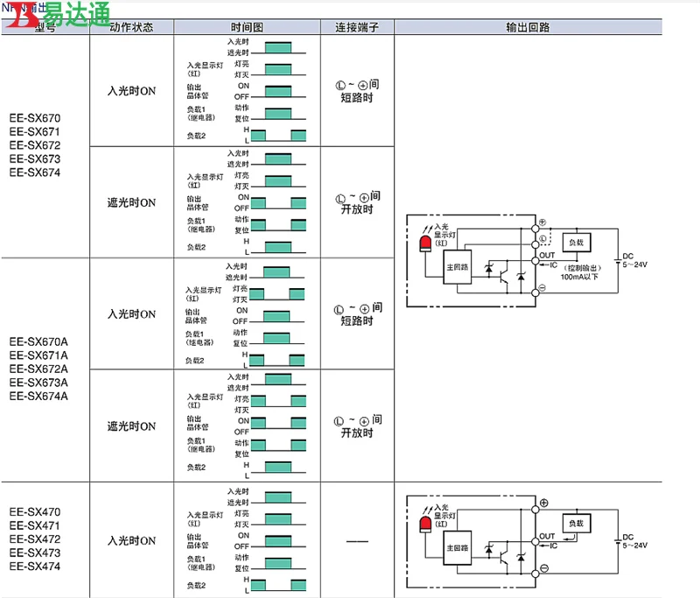Select model name EE-SX672

click(x=35, y=145)
